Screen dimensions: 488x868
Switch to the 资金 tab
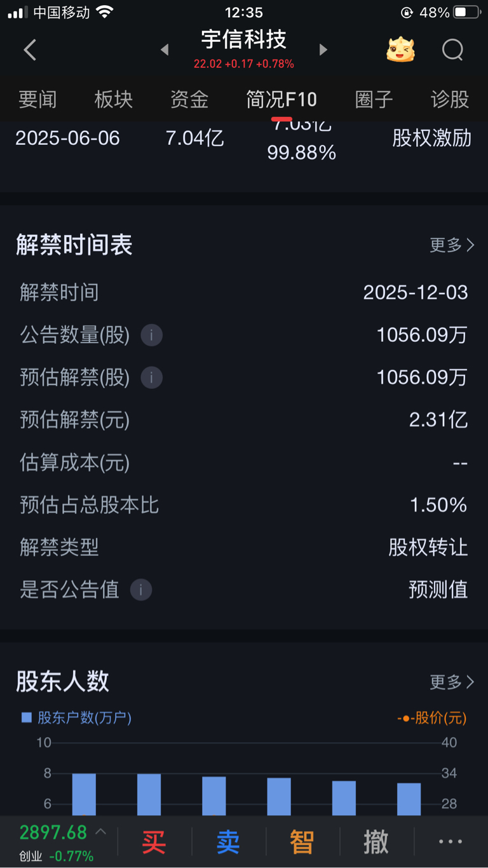pos(189,99)
